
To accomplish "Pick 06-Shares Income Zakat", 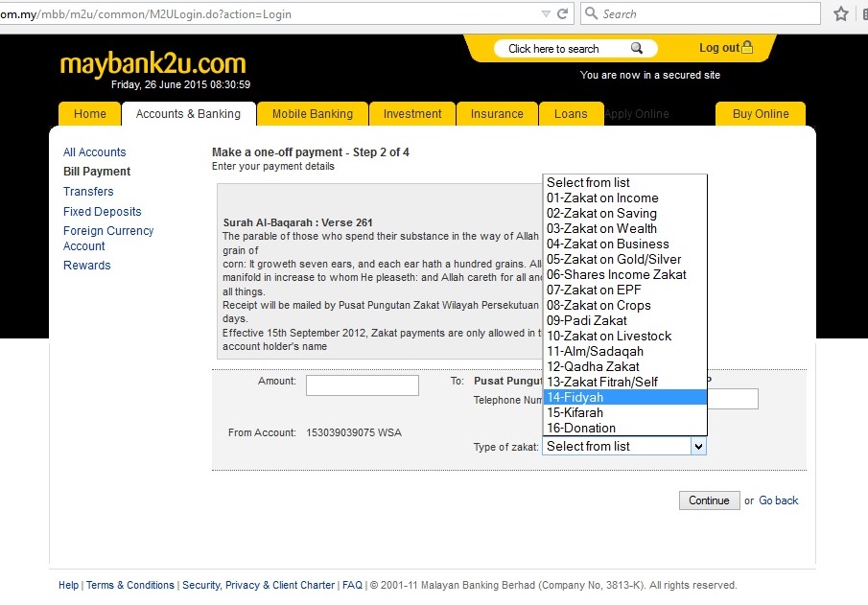I will pos(624,274).
